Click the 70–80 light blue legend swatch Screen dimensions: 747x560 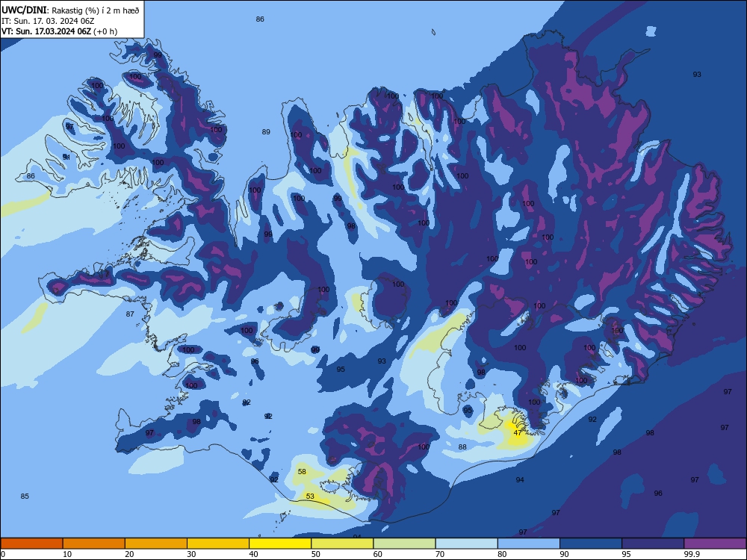click(466, 544)
